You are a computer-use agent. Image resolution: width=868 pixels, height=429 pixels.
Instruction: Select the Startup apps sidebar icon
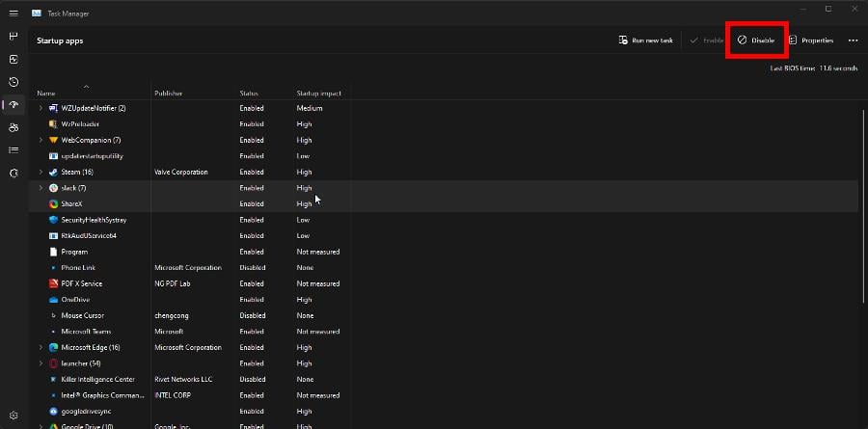14,105
